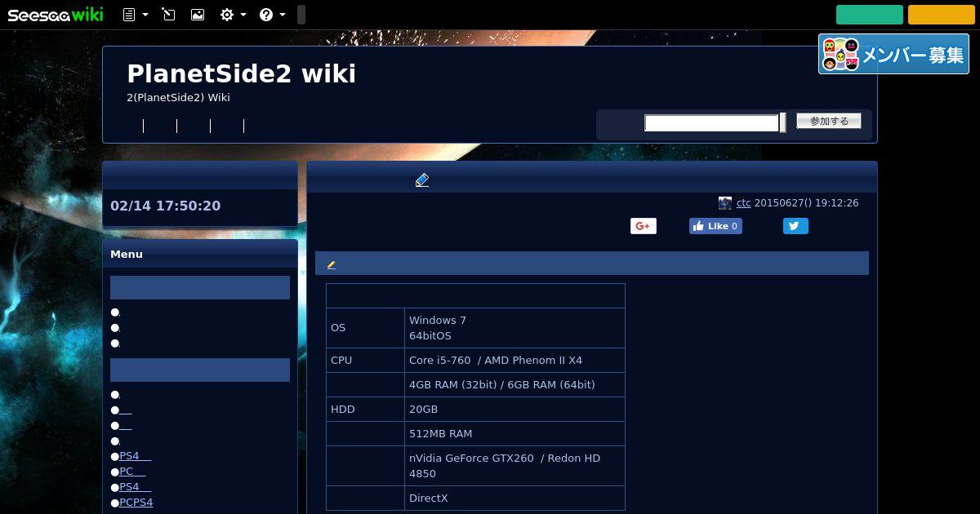Click the orange button in top bar

coord(941,15)
